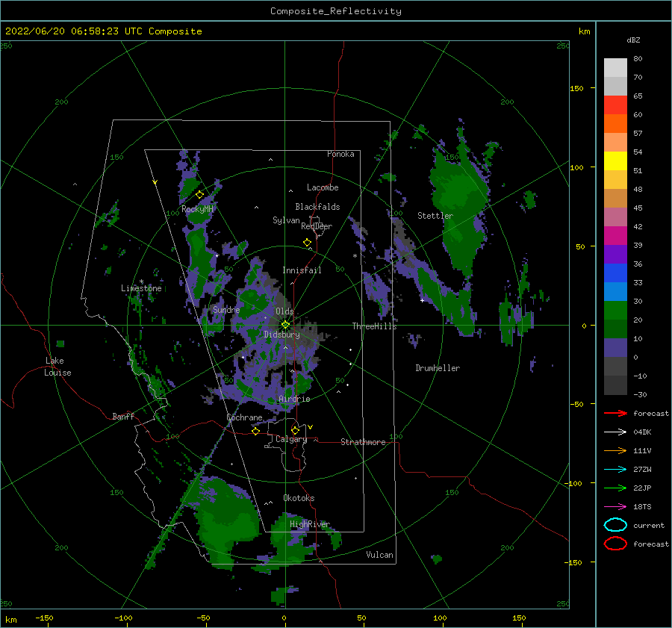Click the HighRiver label
This screenshot has width=672, height=628.
tap(310, 524)
